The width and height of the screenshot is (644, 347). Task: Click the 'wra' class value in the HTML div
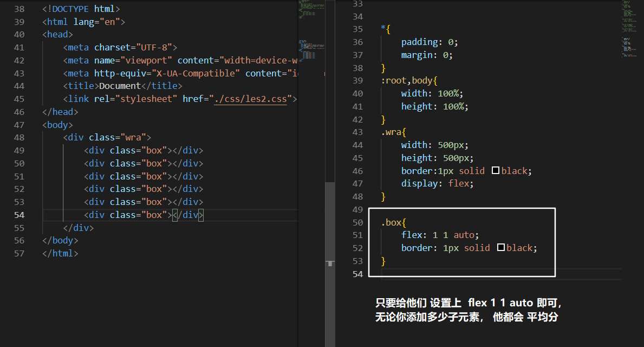tap(133, 138)
